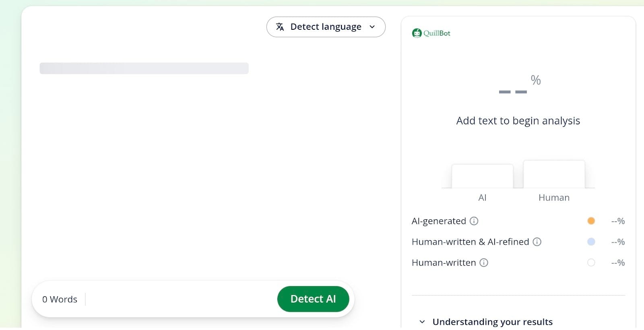Viewport: 644px width, 330px height.
Task: Click the AI bar in the chart
Action: click(x=482, y=176)
